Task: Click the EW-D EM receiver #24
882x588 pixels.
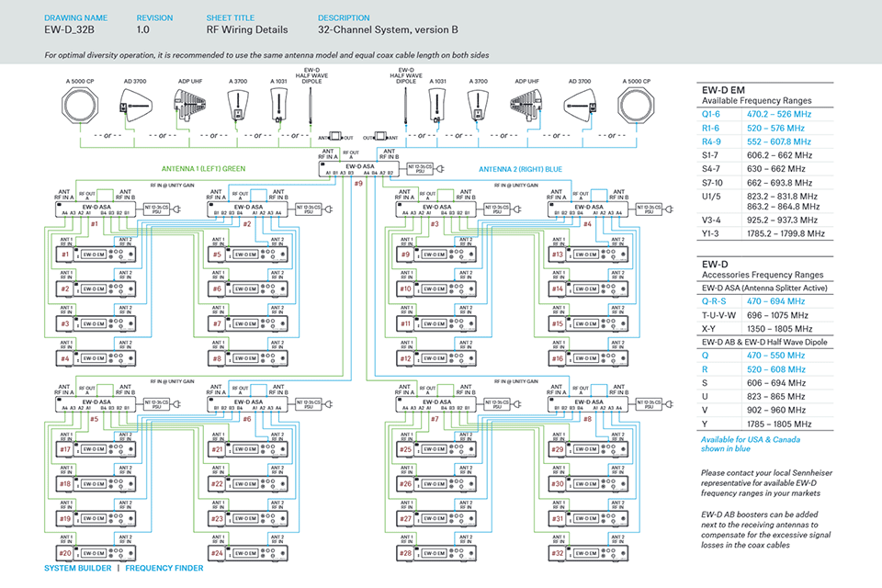Action: click(x=248, y=553)
